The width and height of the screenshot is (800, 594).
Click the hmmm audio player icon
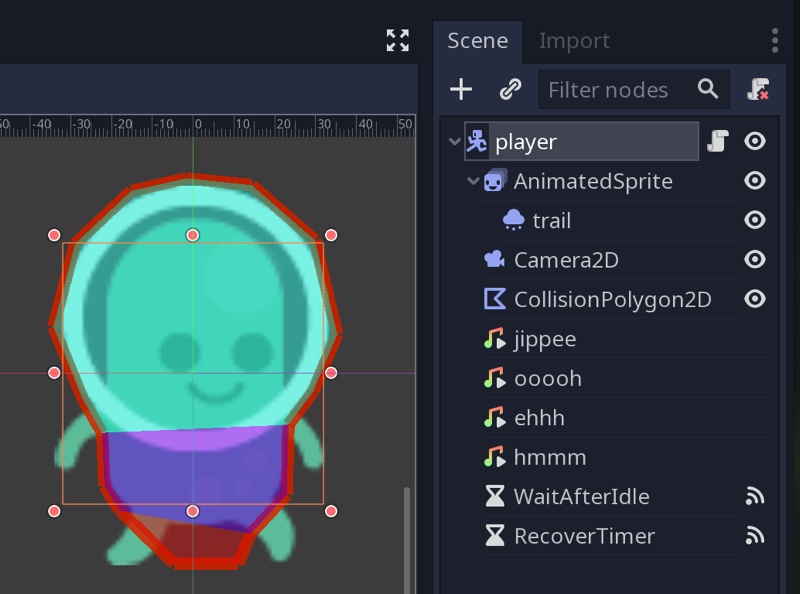pyautogui.click(x=494, y=457)
